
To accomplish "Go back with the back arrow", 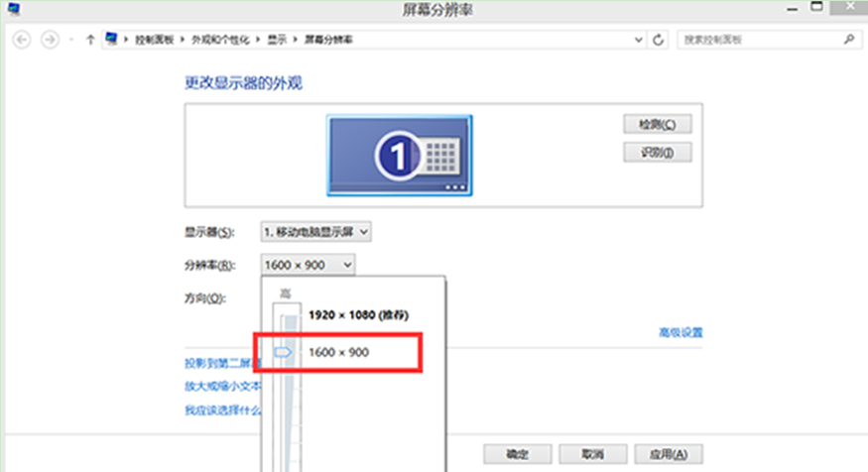I will [x=22, y=40].
